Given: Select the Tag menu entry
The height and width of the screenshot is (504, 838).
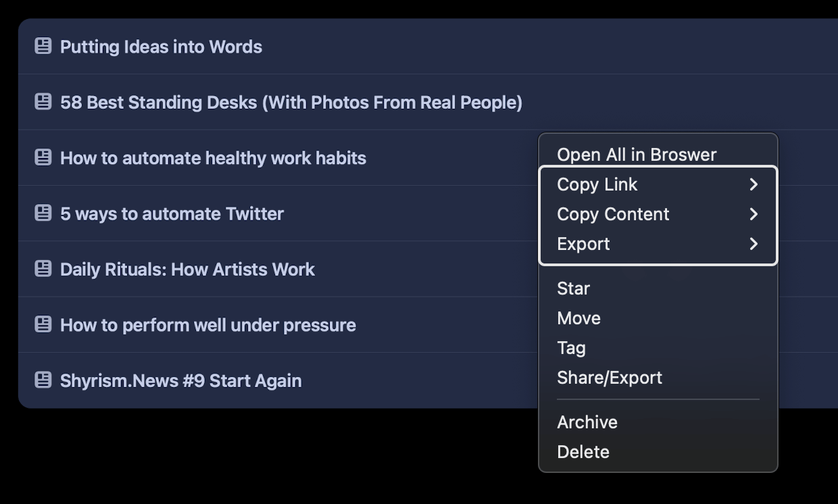Looking at the screenshot, I should [571, 348].
